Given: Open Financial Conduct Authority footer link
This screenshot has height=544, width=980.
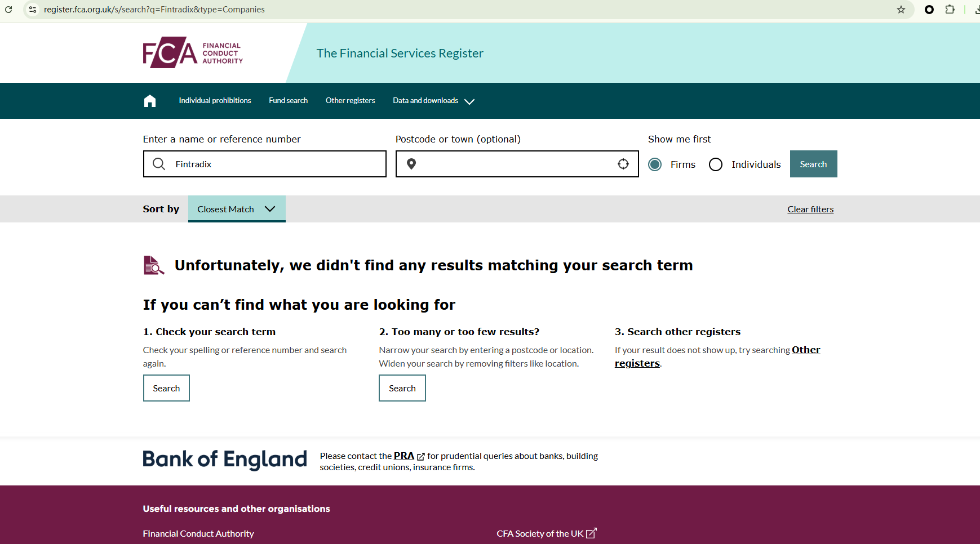Looking at the screenshot, I should [198, 534].
